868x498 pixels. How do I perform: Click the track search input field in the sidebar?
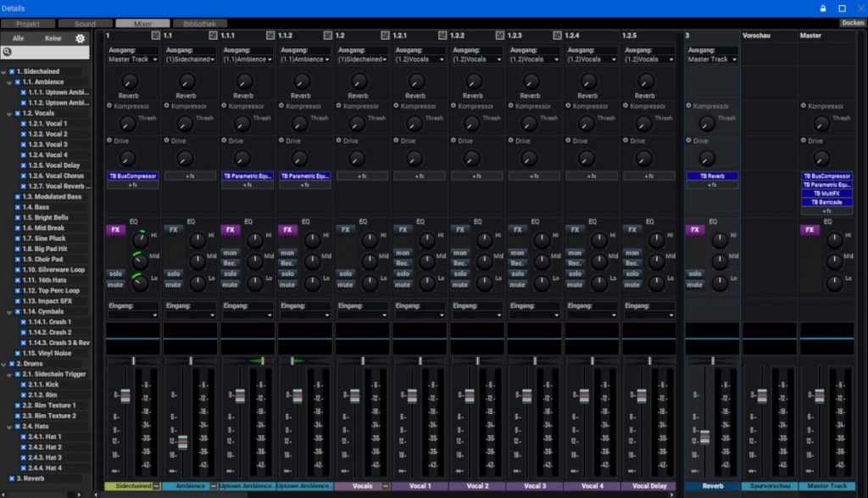tap(47, 50)
